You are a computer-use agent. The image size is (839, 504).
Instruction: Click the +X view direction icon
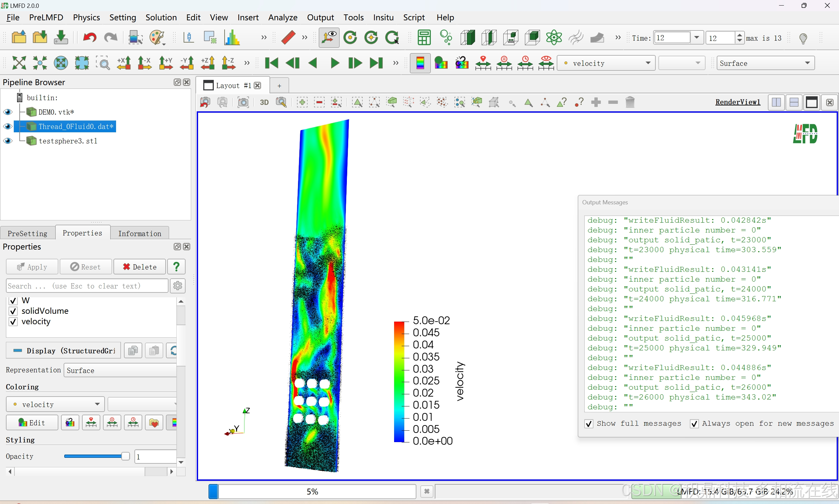pyautogui.click(x=124, y=63)
